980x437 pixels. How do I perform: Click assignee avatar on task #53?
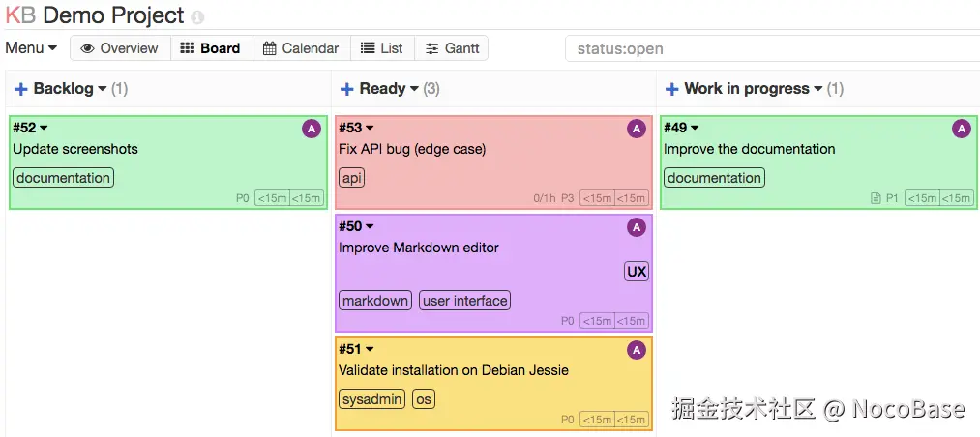pyautogui.click(x=637, y=130)
